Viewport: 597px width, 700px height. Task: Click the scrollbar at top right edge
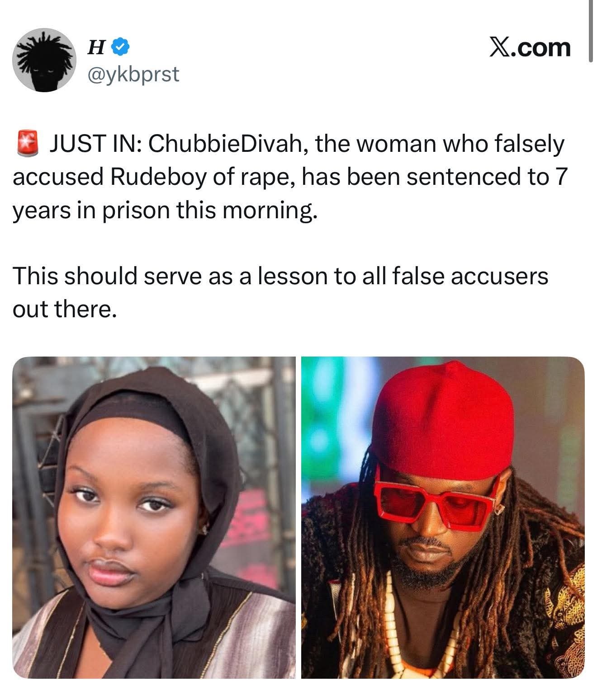click(x=590, y=30)
